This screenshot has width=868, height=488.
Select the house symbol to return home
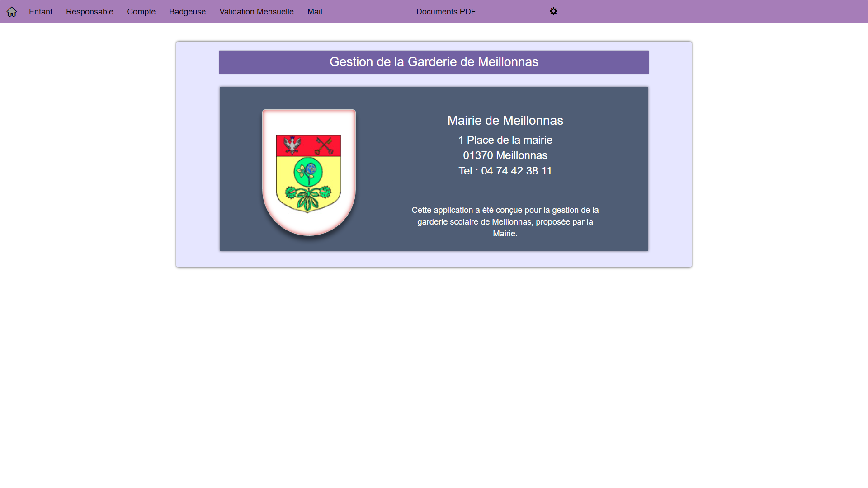pyautogui.click(x=11, y=12)
